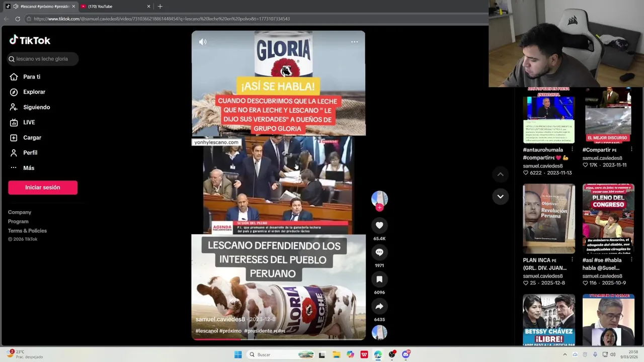The image size is (644, 362).
Task: Open the Company footer link
Action: 20,212
